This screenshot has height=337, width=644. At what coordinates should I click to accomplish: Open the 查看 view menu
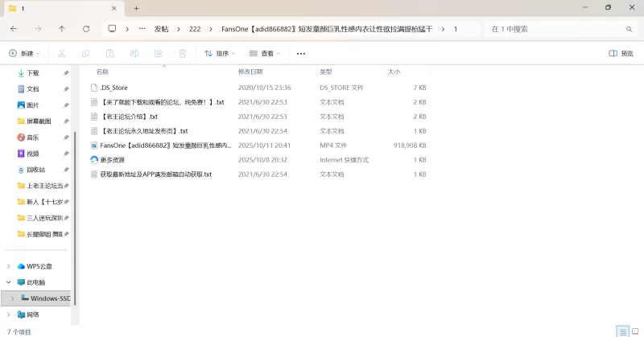point(265,53)
